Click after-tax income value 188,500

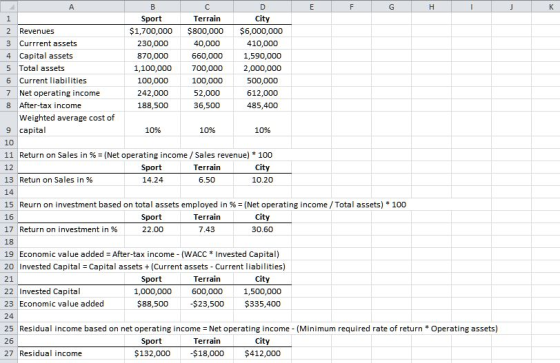(x=153, y=105)
